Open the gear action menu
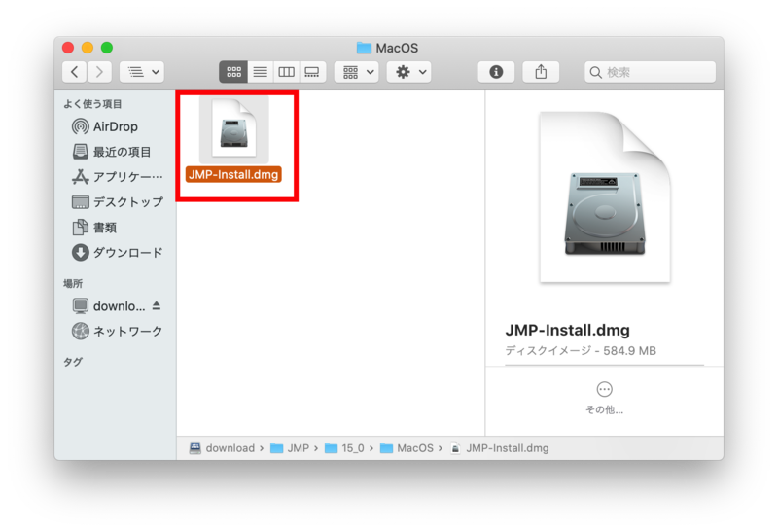 point(409,72)
